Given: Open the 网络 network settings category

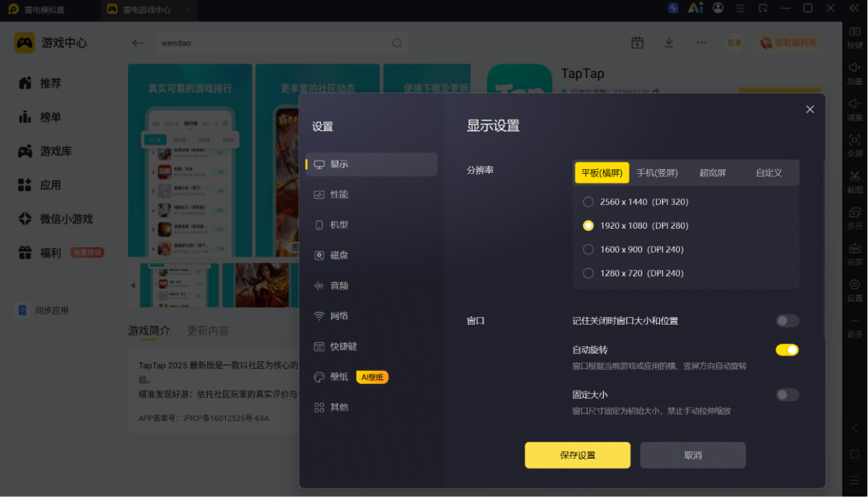Looking at the screenshot, I should point(371,316).
